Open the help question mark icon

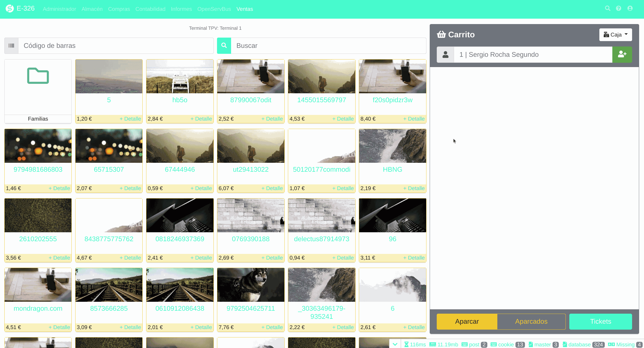pos(619,9)
